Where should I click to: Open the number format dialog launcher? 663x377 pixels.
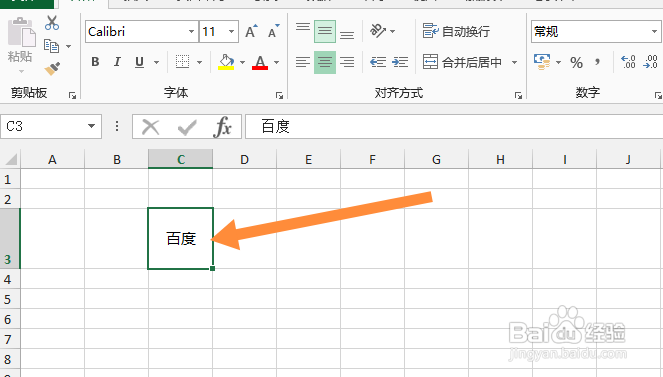[x=658, y=96]
